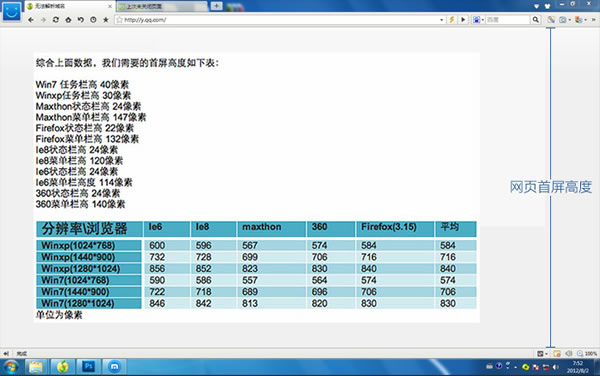The image size is (600, 376).
Task: Open the favorites star in toolbar
Action: point(106,20)
